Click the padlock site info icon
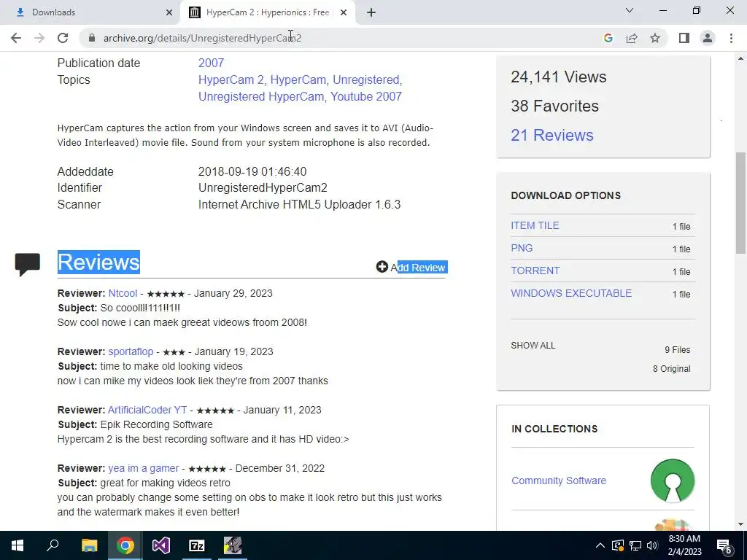 pos(92,38)
